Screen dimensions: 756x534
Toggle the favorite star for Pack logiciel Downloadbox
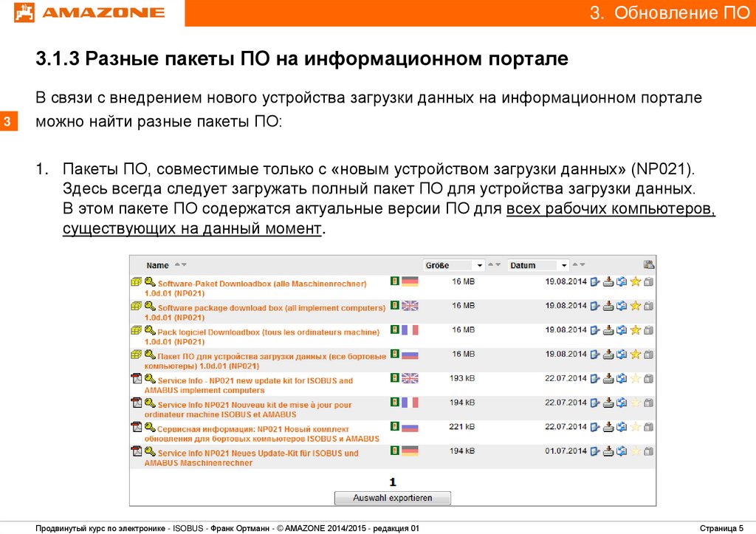[636, 330]
